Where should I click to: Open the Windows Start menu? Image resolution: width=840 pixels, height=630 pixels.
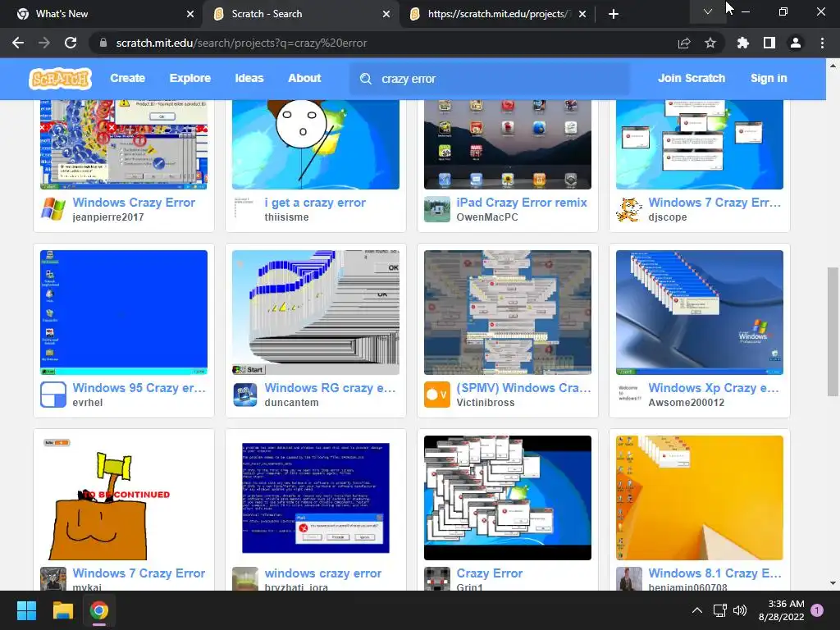point(26,610)
